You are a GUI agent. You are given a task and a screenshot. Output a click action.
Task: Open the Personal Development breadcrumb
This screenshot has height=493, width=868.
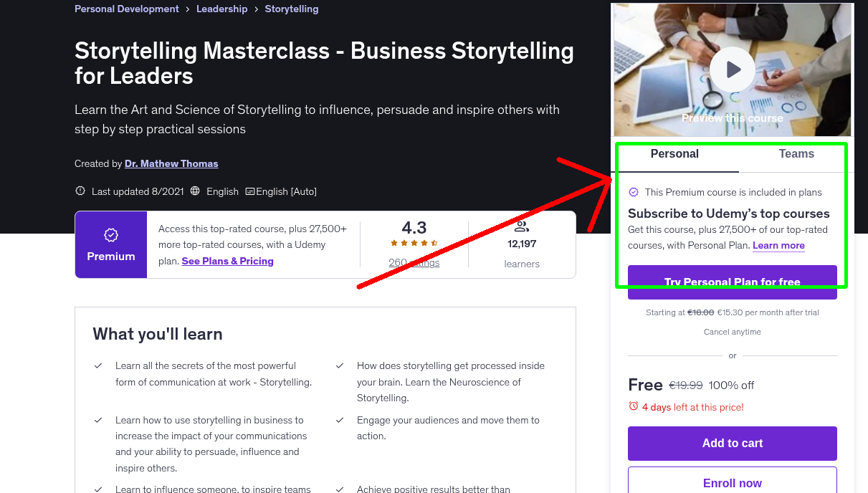point(127,9)
